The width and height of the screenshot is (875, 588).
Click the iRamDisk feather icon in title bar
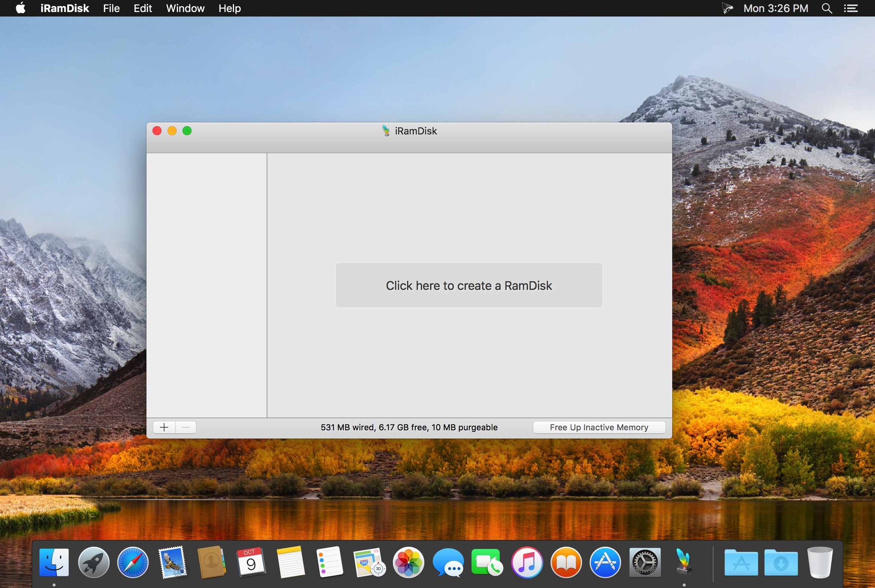point(386,131)
